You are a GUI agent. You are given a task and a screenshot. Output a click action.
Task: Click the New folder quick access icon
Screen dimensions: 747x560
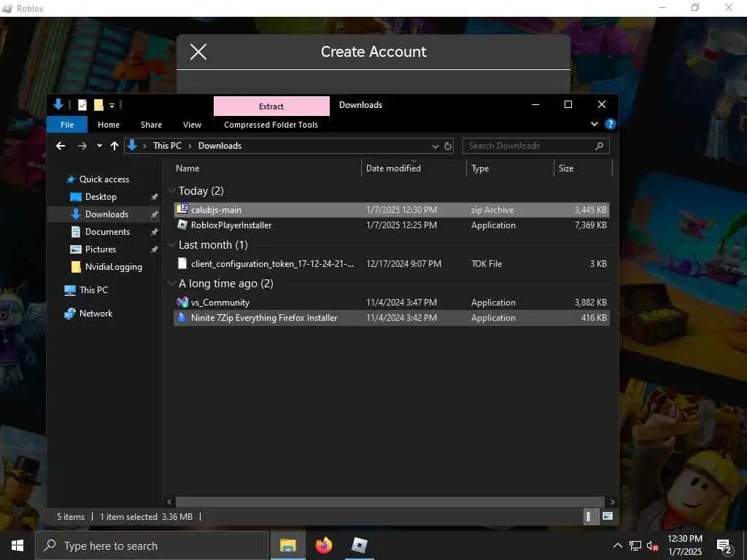(x=98, y=105)
